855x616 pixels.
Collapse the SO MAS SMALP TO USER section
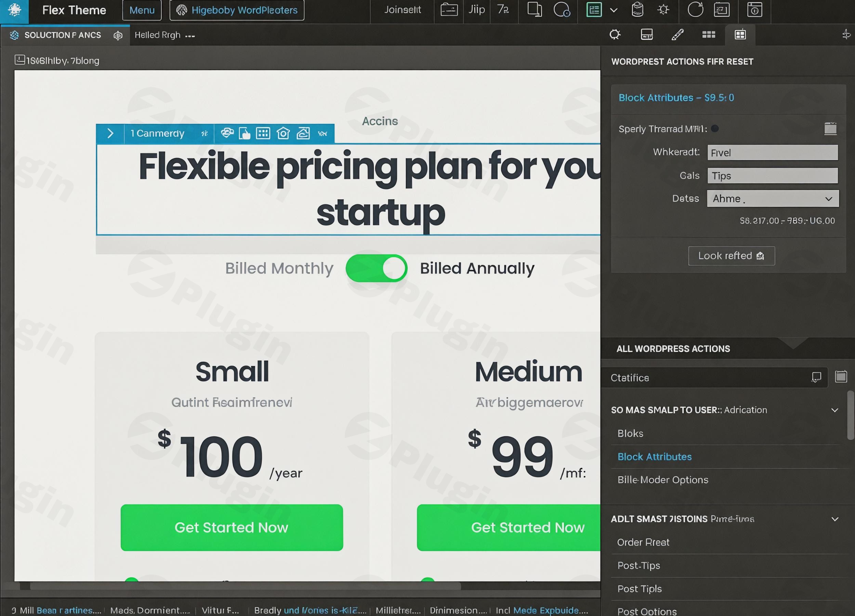(x=834, y=410)
